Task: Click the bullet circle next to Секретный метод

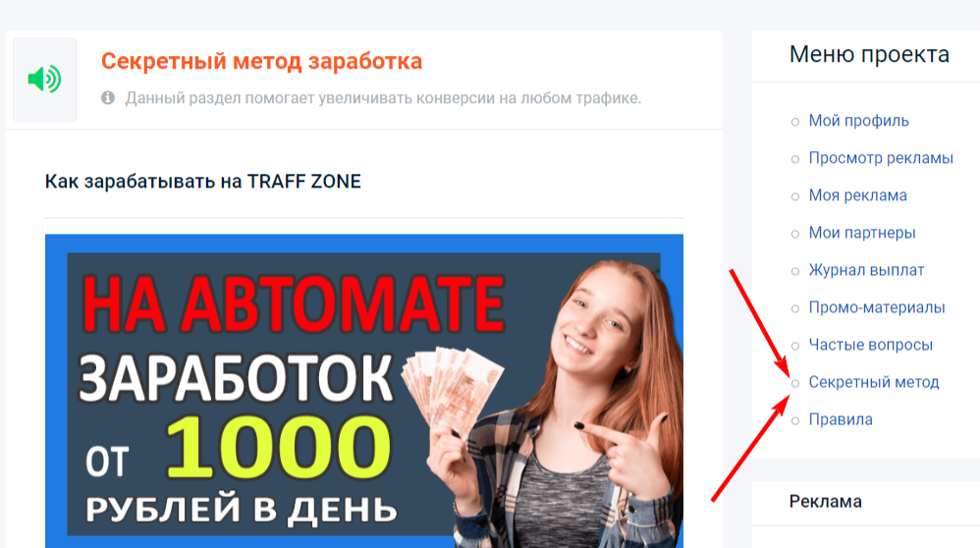Action: click(x=795, y=383)
